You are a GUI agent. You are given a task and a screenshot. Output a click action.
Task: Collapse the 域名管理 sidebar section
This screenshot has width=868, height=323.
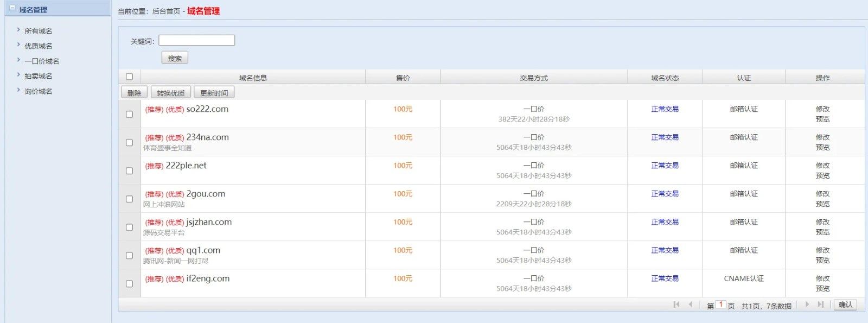[12, 9]
